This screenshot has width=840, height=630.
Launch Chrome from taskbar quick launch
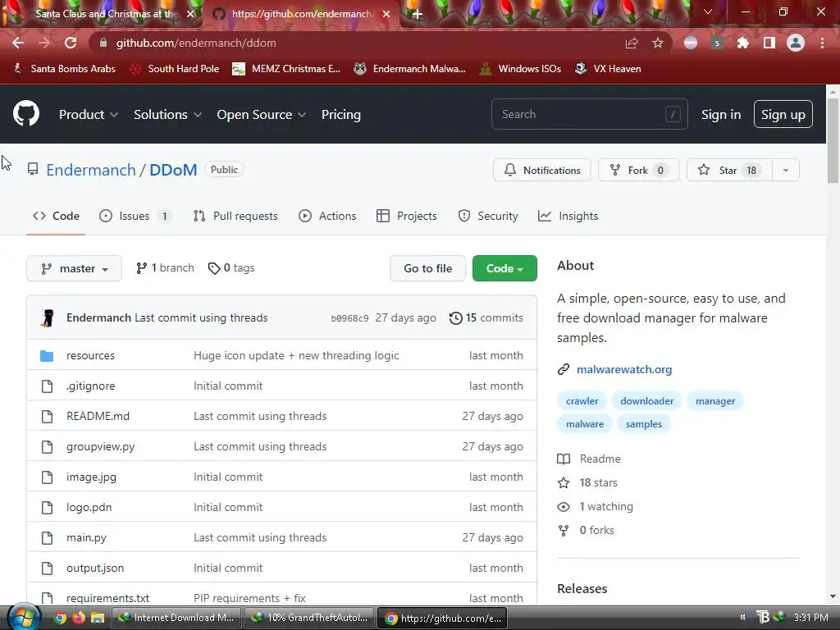(x=60, y=619)
